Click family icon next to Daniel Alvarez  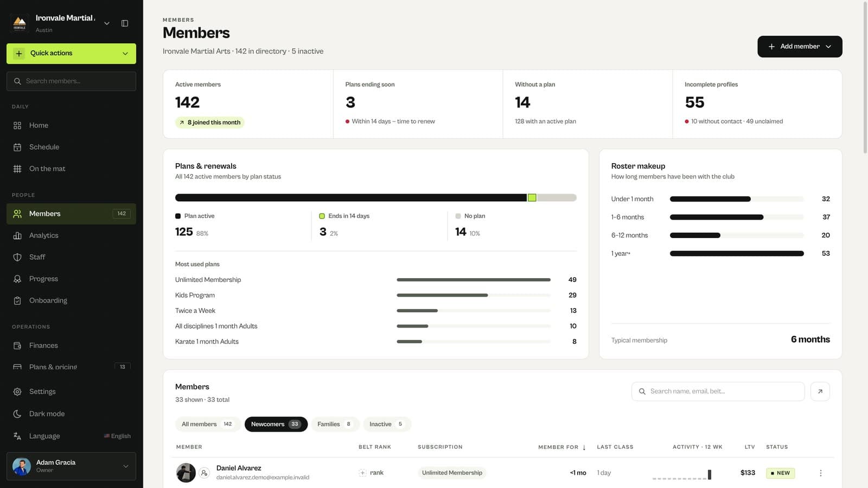click(204, 473)
